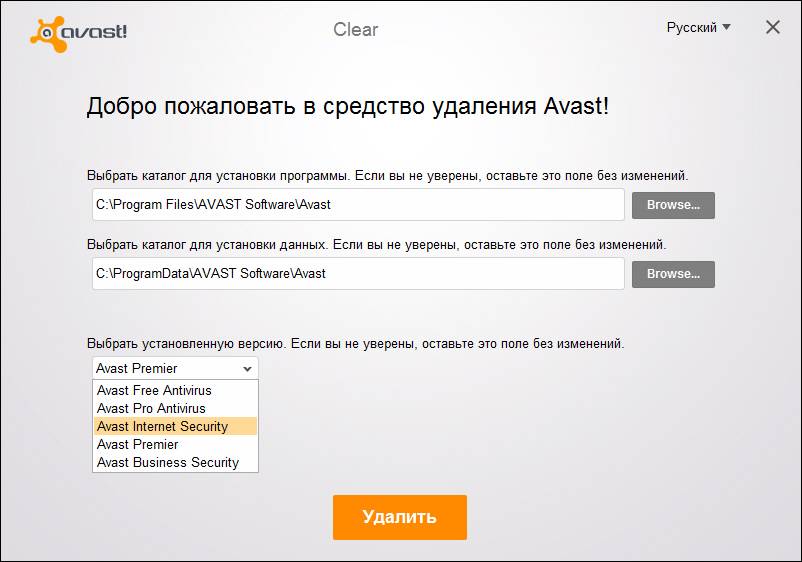Choose Avast Premier in dropdown list
Viewport: 802px width, 562px height.
pyautogui.click(x=175, y=444)
